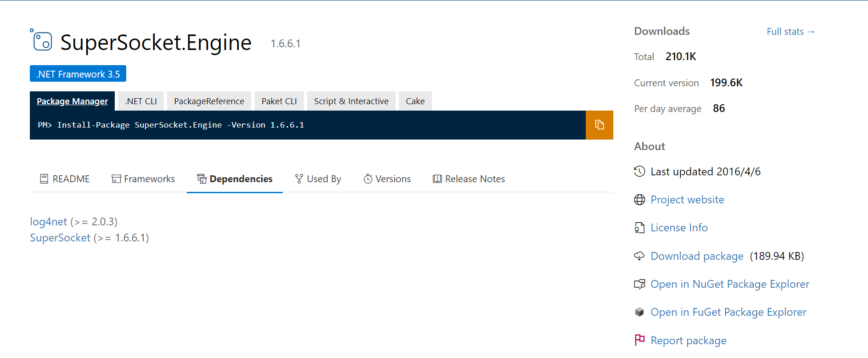The image size is (868, 358).
Task: Open the Versions tab
Action: 387,179
